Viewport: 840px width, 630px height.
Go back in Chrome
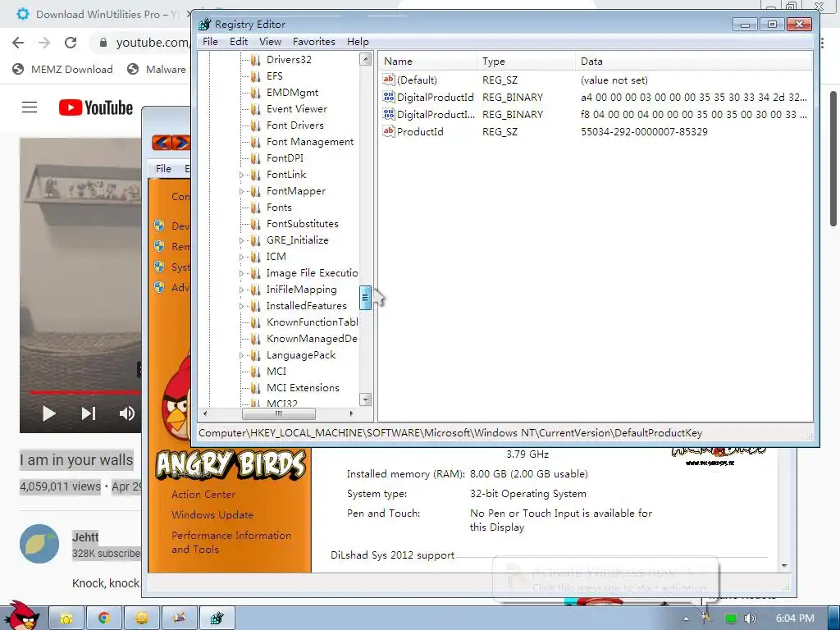click(x=18, y=43)
